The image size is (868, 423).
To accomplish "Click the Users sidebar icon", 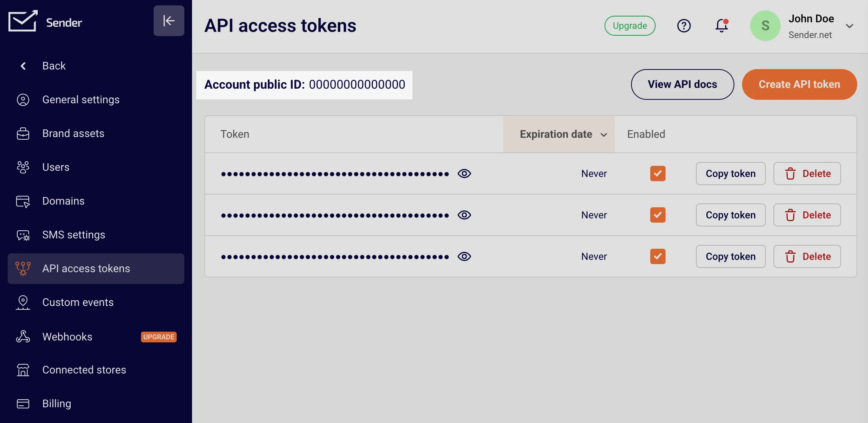I will tap(23, 167).
